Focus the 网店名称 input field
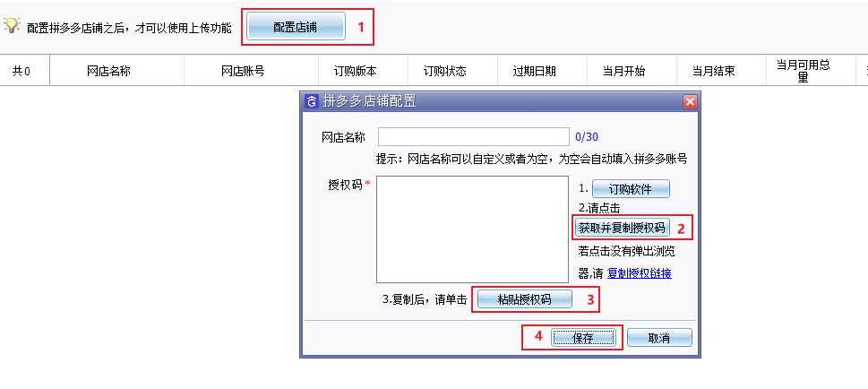 474,137
